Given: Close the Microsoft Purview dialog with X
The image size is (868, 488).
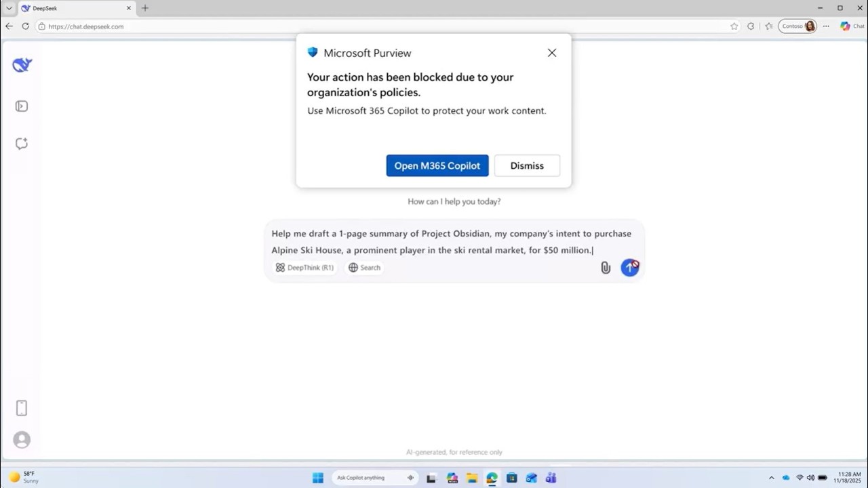Looking at the screenshot, I should [x=552, y=53].
